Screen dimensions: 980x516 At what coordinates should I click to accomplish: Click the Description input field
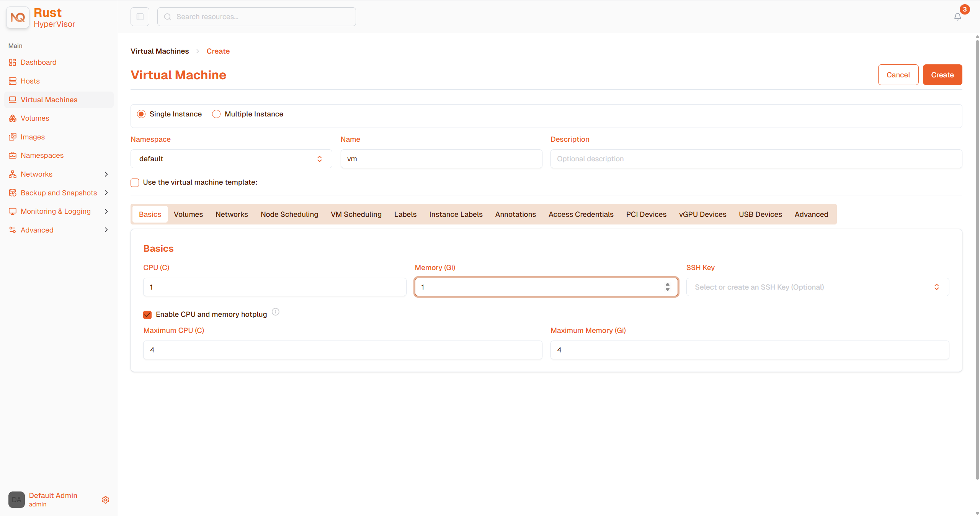pyautogui.click(x=756, y=159)
